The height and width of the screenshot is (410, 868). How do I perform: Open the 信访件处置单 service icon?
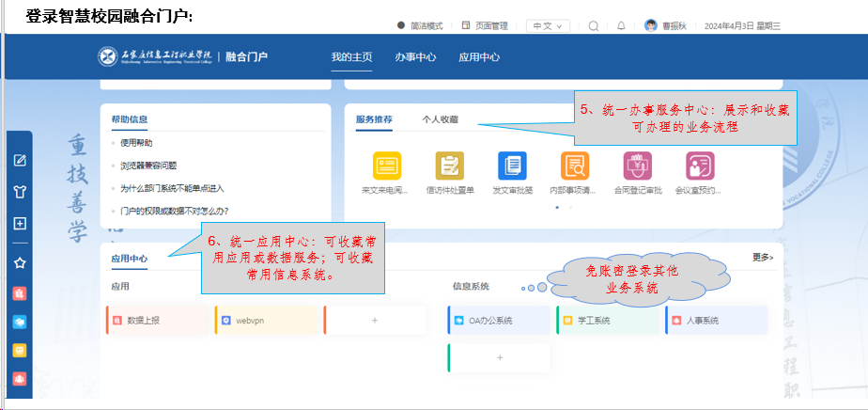click(x=449, y=166)
